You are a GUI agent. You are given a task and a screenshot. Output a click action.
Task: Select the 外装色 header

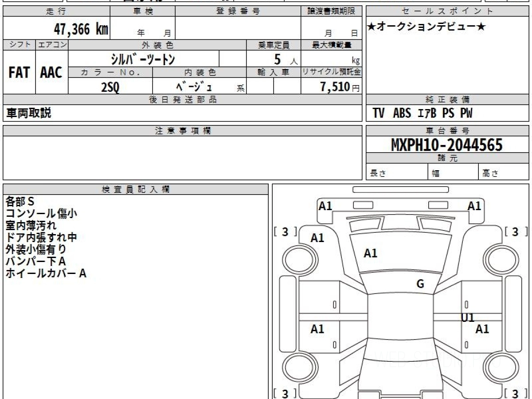pyautogui.click(x=157, y=45)
